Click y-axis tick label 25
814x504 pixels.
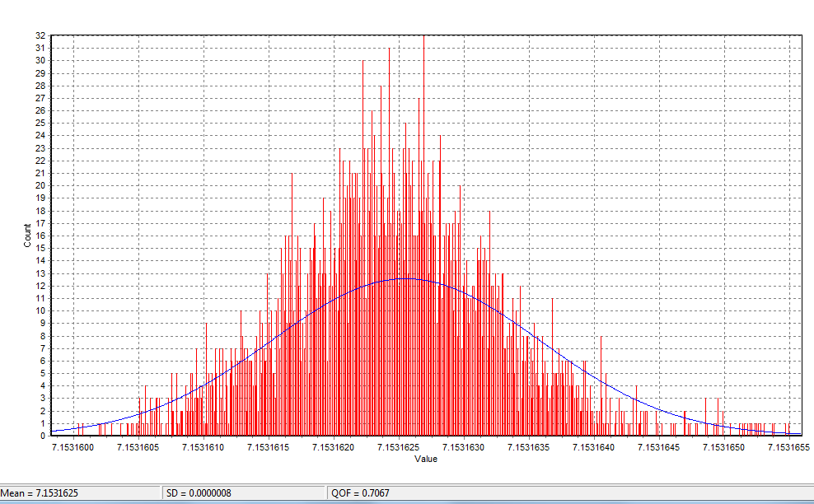point(40,123)
